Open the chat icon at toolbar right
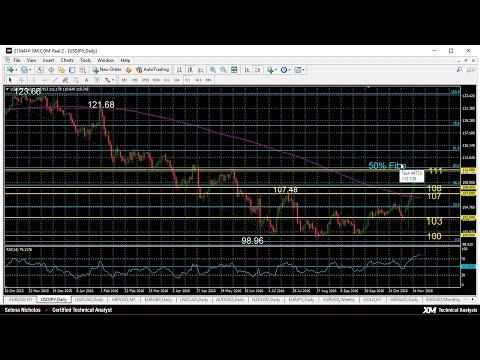This screenshot has width=480, height=360. click(x=470, y=70)
